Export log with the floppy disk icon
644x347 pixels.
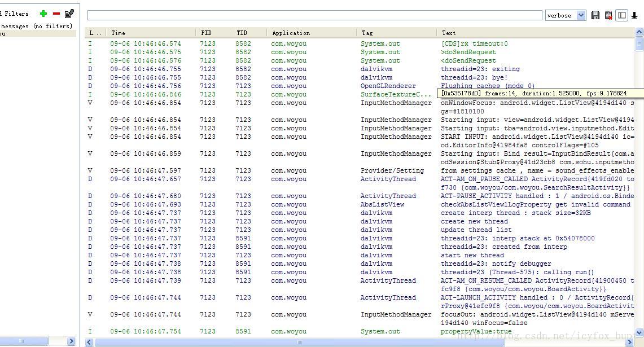[x=595, y=15]
